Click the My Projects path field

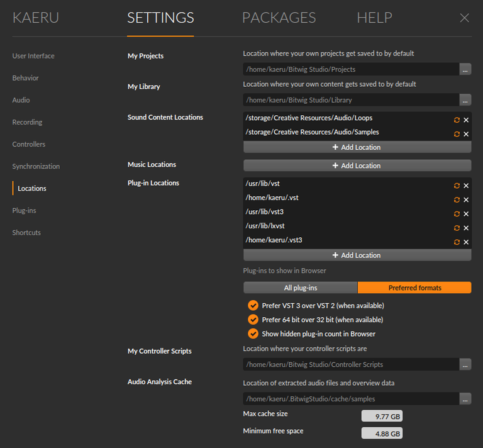point(351,69)
